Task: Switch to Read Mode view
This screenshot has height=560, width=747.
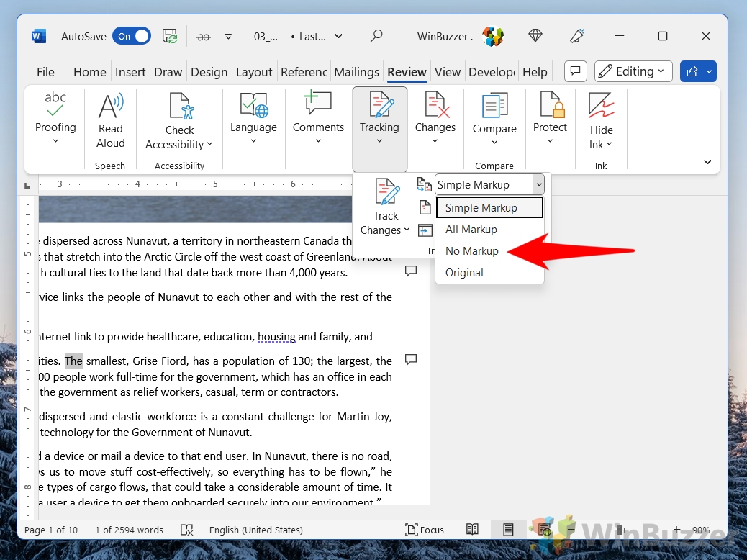Action: 472,530
